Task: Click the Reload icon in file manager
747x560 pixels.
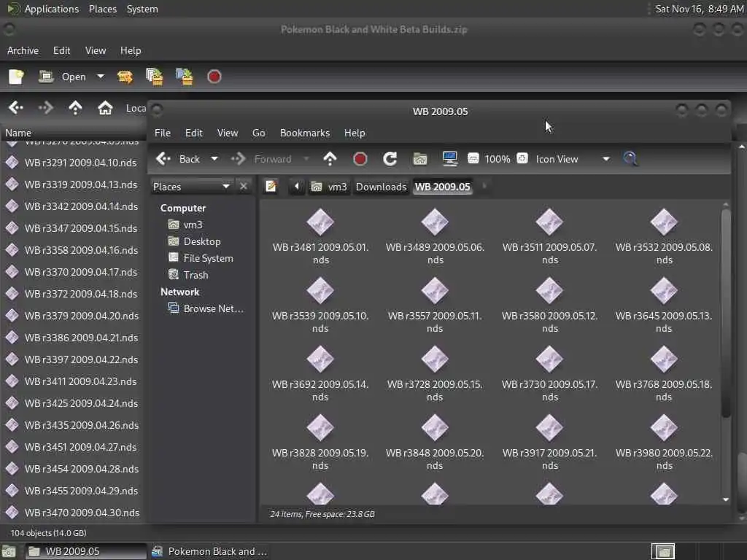Action: click(x=390, y=159)
